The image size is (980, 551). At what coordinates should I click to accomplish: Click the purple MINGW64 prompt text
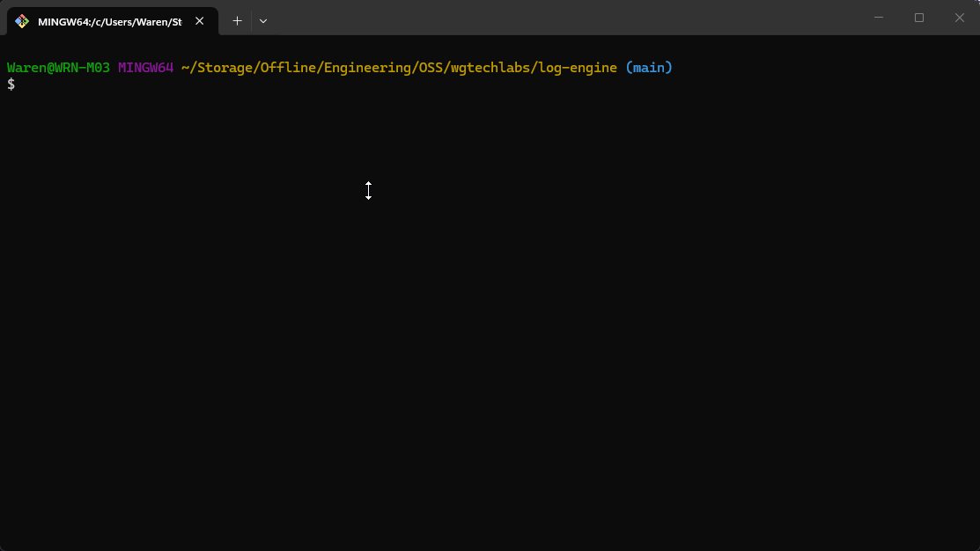(145, 68)
